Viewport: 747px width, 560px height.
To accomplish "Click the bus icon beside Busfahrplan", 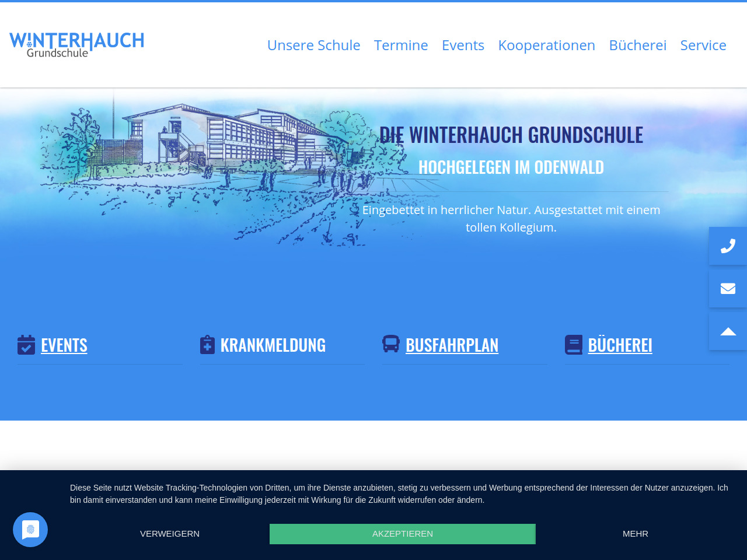I will pyautogui.click(x=391, y=344).
